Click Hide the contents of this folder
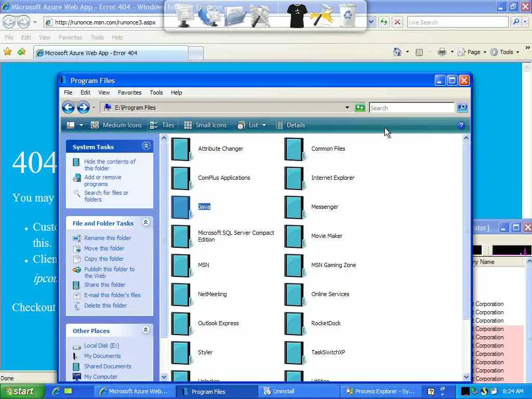This screenshot has width=532, height=399. click(110, 165)
